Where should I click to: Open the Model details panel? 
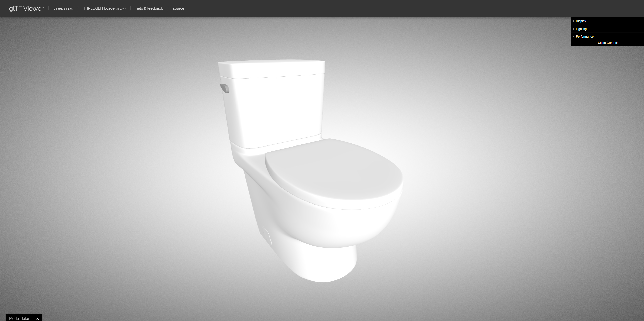tap(20, 318)
